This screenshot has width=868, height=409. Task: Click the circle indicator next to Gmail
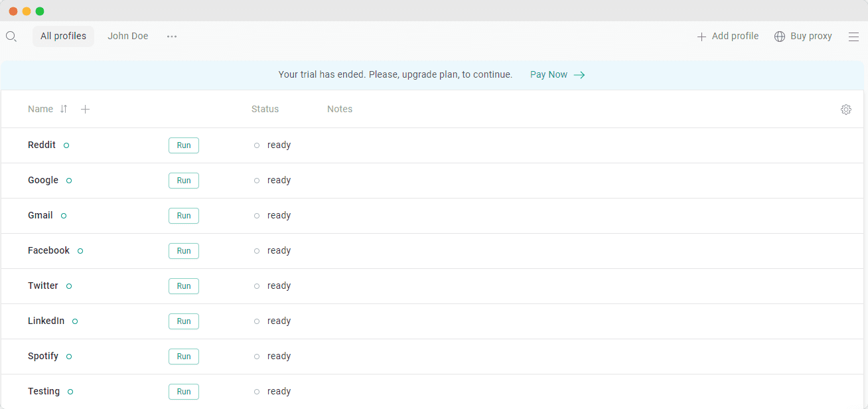point(64,216)
